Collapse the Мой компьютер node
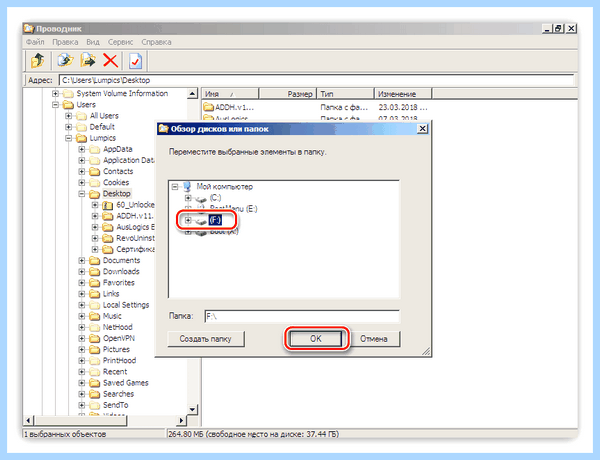The width and height of the screenshot is (600, 460). pos(175,187)
